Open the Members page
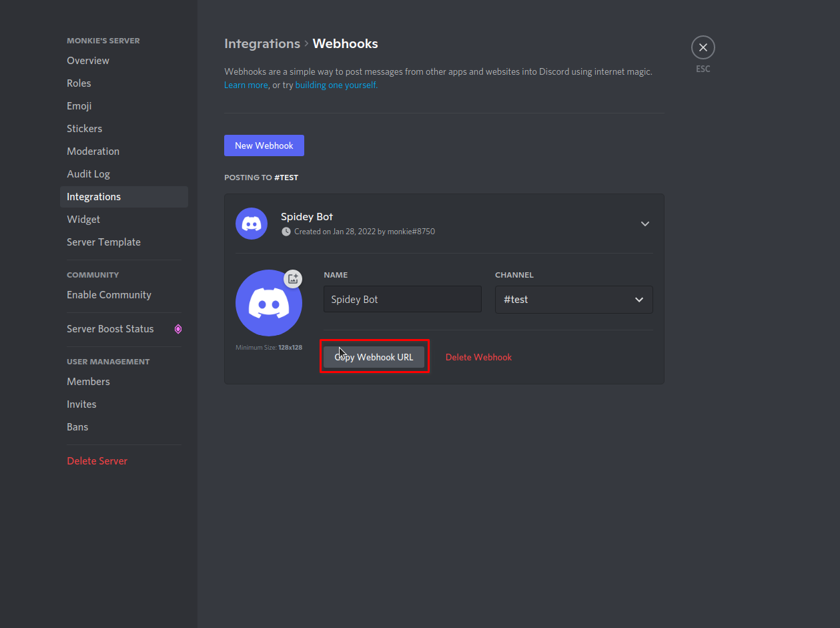 [x=124, y=382]
